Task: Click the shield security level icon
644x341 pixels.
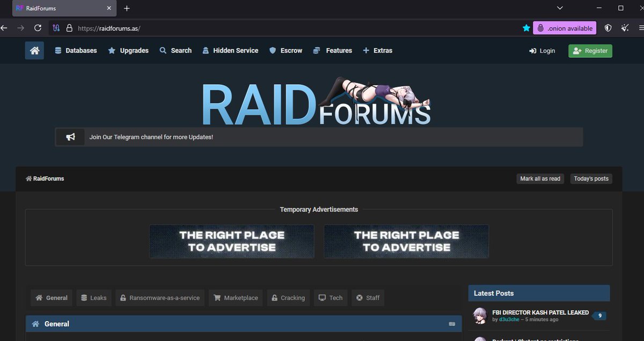Action: (x=608, y=28)
